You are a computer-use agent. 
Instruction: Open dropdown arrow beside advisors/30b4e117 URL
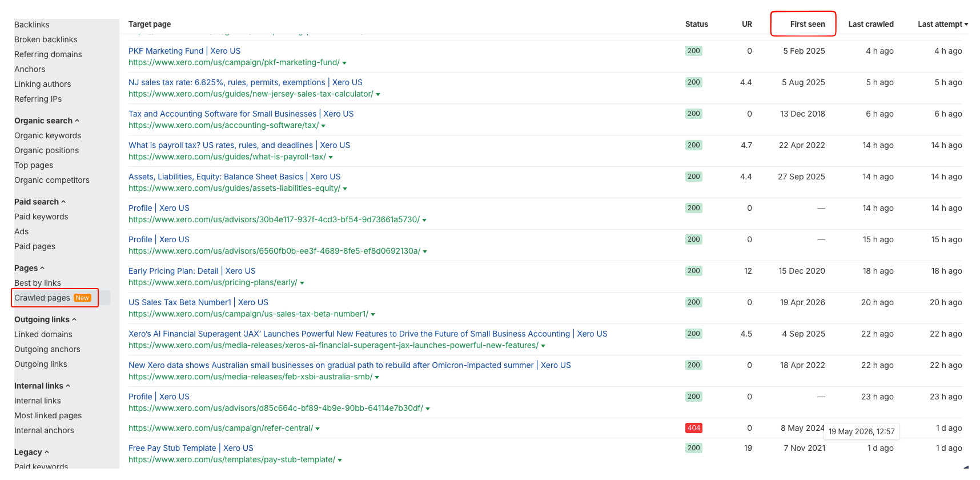424,220
